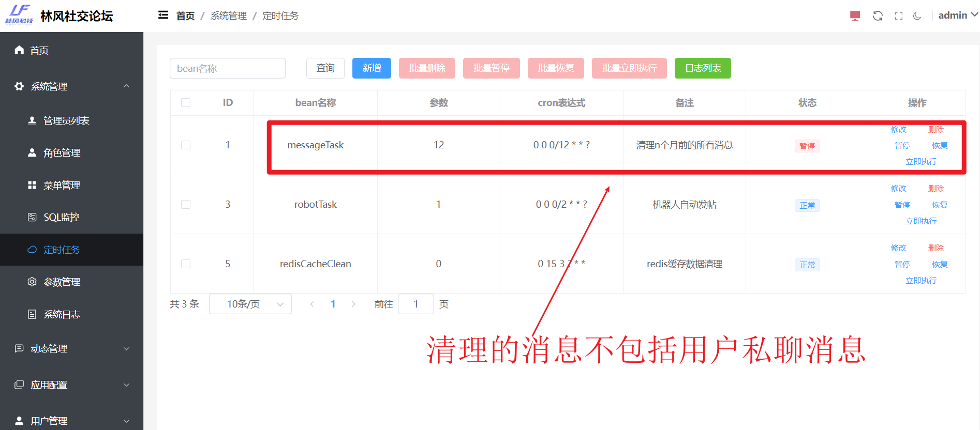The height and width of the screenshot is (430, 980).
Task: Click the person icon next to 角色管理
Action: [x=32, y=152]
